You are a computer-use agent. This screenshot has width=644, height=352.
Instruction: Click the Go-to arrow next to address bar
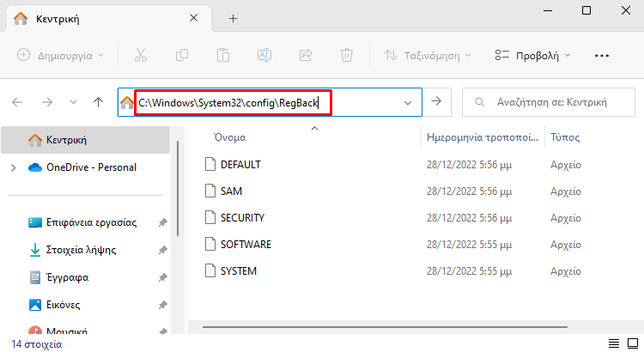point(436,101)
